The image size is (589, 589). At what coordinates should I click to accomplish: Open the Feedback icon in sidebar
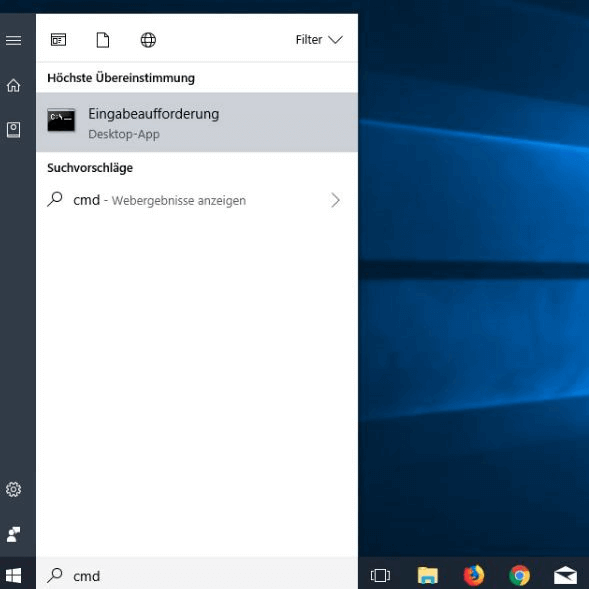[x=14, y=535]
